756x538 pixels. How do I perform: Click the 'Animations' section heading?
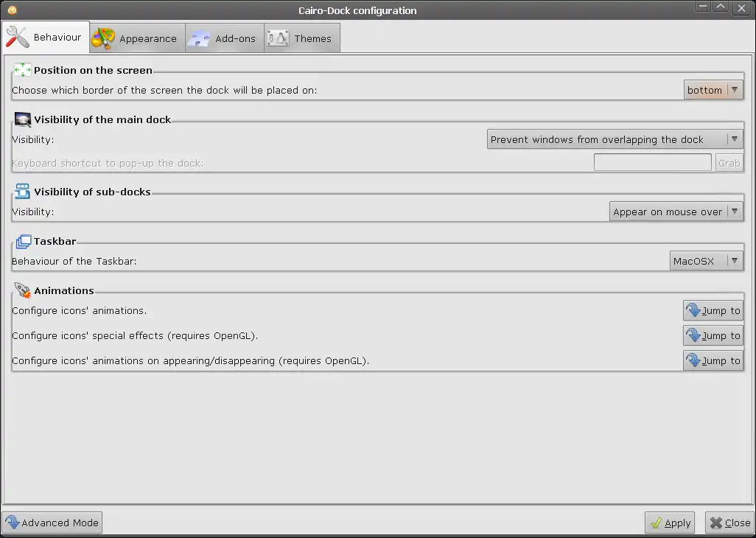coord(64,290)
